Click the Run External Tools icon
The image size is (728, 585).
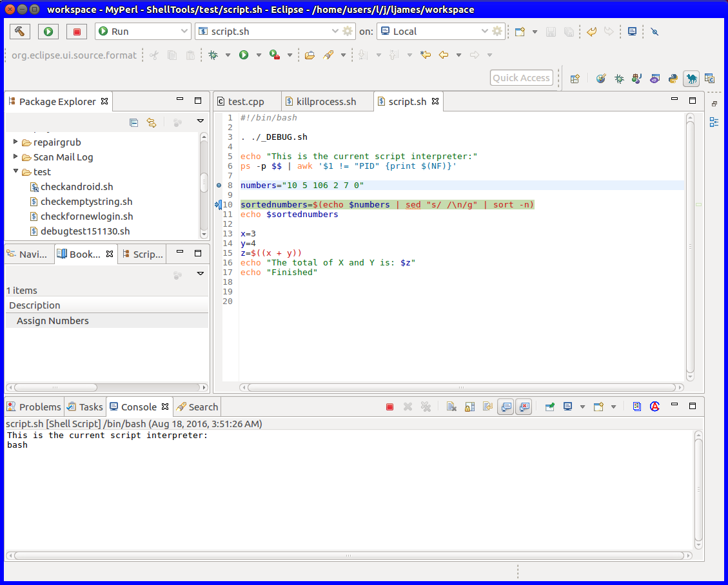click(x=275, y=55)
